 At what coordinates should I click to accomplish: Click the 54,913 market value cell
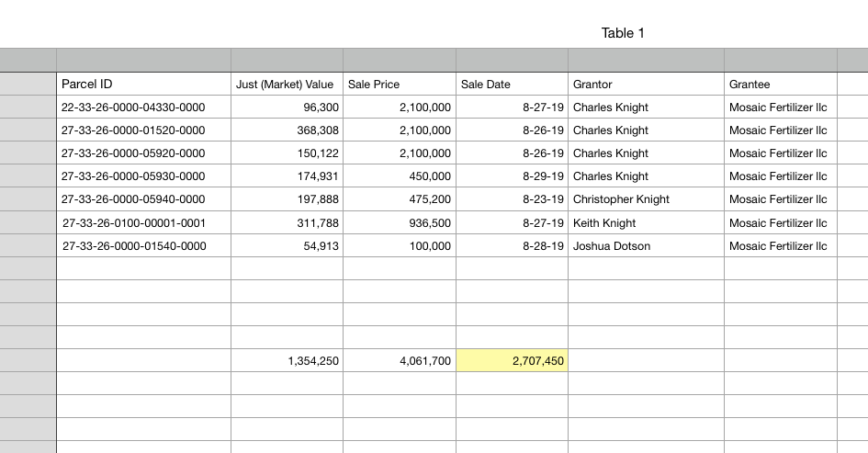[287, 246]
